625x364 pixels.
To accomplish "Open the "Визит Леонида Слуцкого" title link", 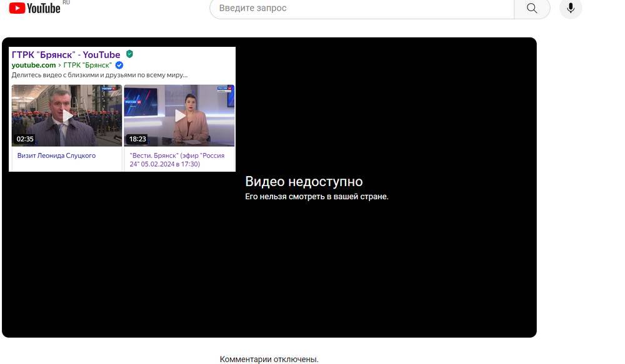I will click(x=56, y=155).
